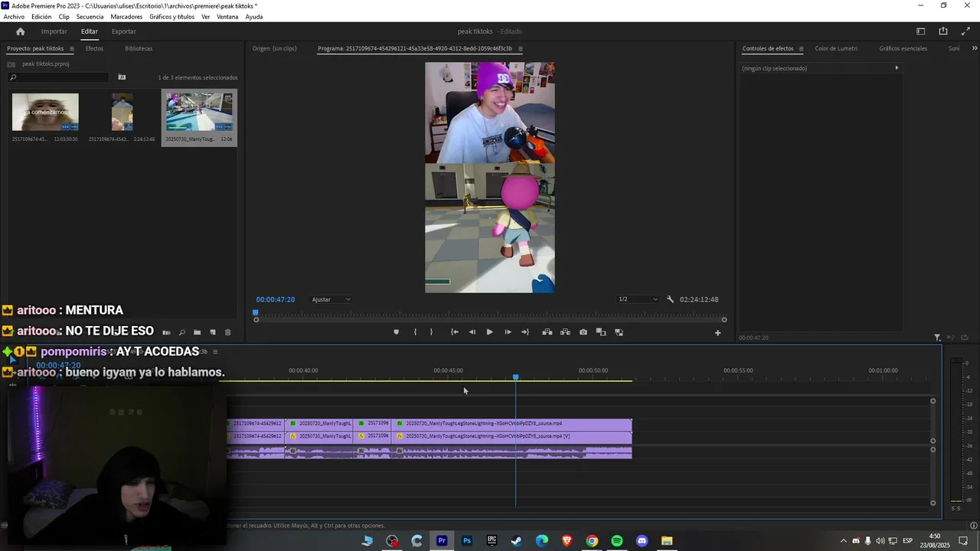Switch to Gráficos esenciales tab
The image size is (980, 551).
(903, 48)
